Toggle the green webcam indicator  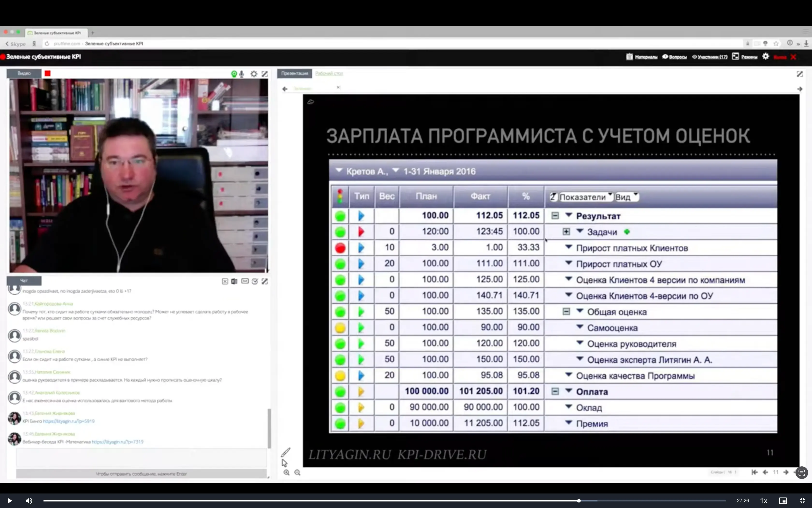point(234,74)
